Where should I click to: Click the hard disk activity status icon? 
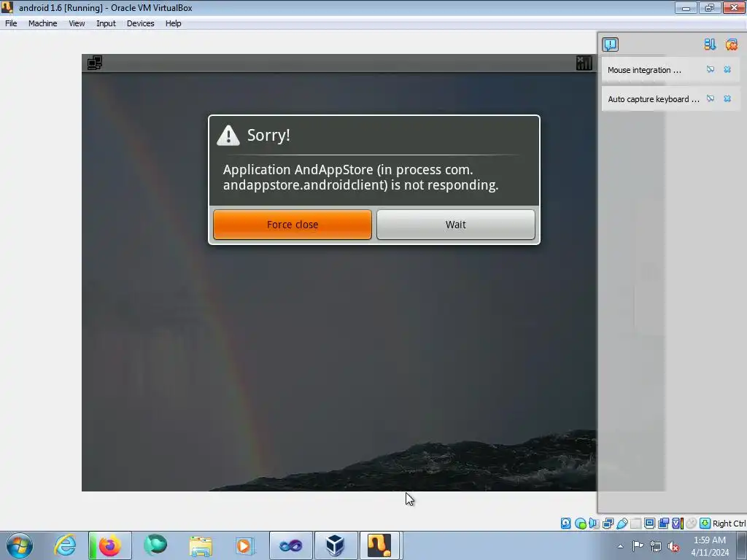tap(565, 524)
